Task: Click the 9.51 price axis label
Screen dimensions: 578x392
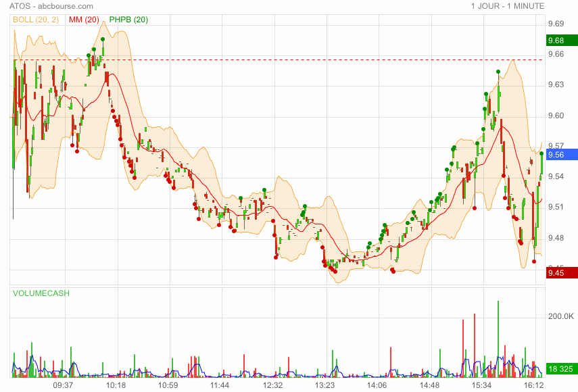Action: (x=556, y=207)
